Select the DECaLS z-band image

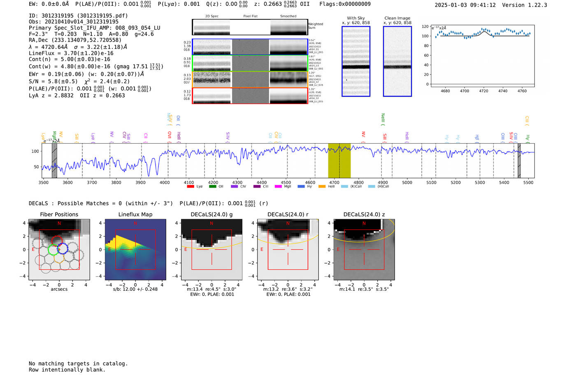(x=364, y=250)
